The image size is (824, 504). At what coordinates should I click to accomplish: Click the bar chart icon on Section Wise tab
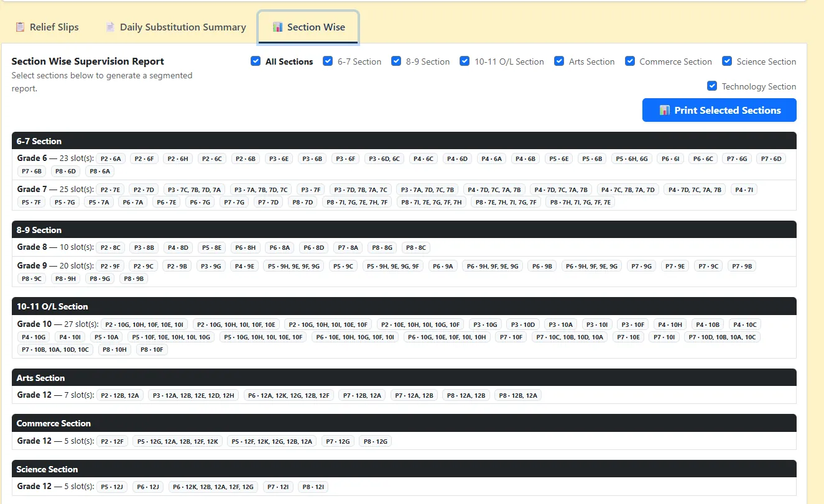(x=277, y=27)
